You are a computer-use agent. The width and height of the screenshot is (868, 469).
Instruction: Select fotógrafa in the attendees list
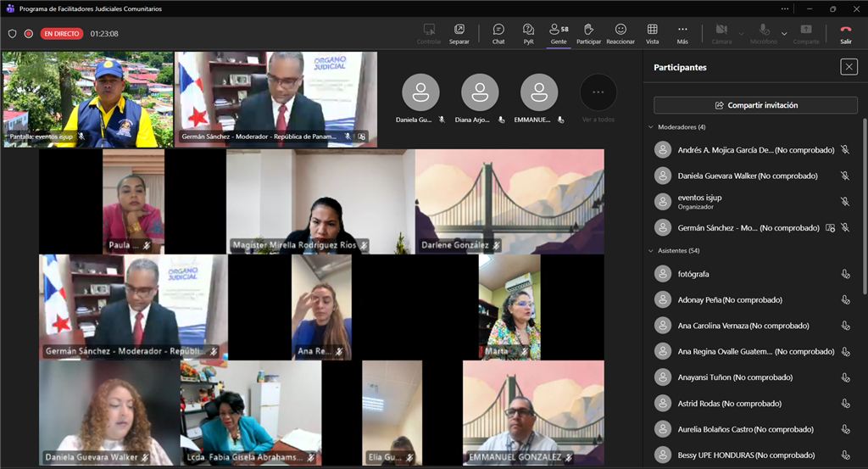pos(693,274)
